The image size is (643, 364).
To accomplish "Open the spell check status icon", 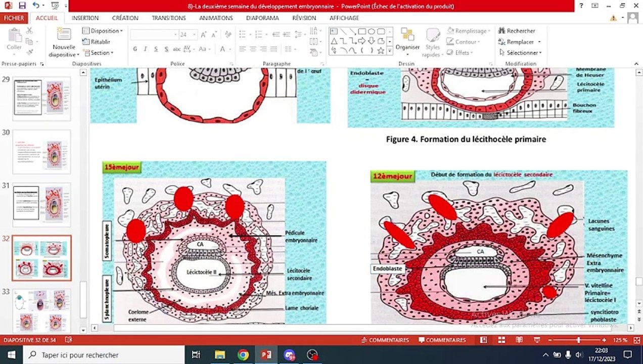I will pyautogui.click(x=69, y=340).
